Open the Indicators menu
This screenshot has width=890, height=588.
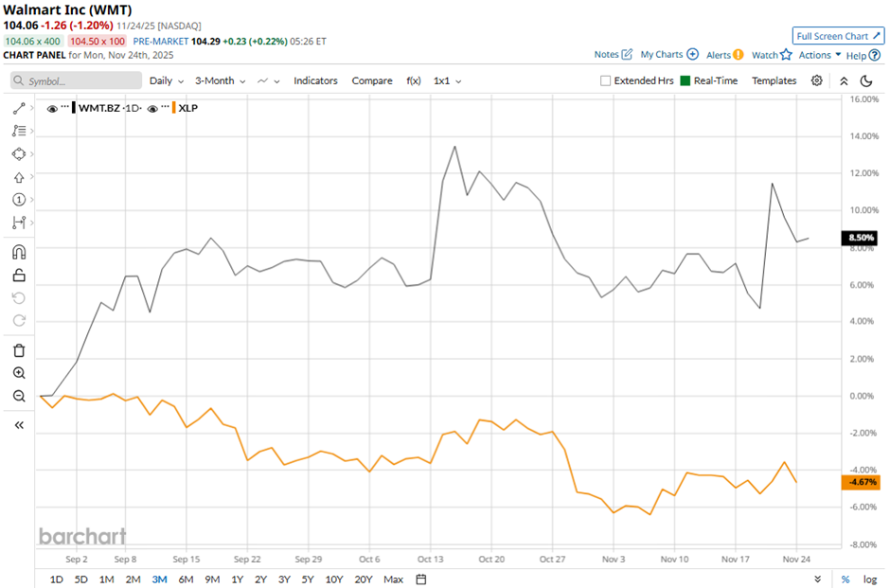click(x=315, y=81)
